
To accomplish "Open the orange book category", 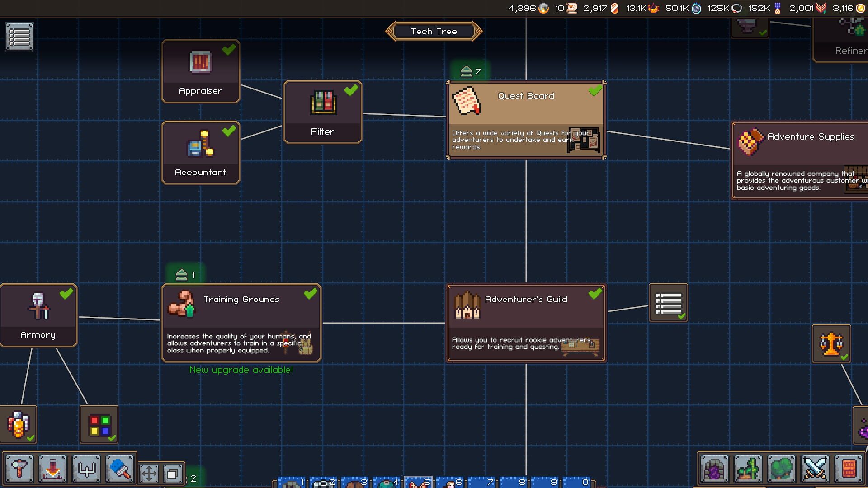I will [849, 469].
